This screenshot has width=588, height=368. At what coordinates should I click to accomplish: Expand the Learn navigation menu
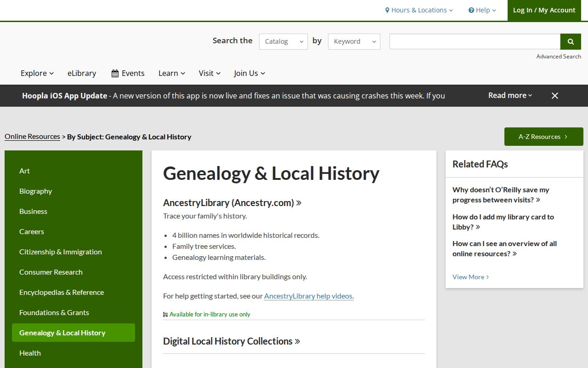172,73
